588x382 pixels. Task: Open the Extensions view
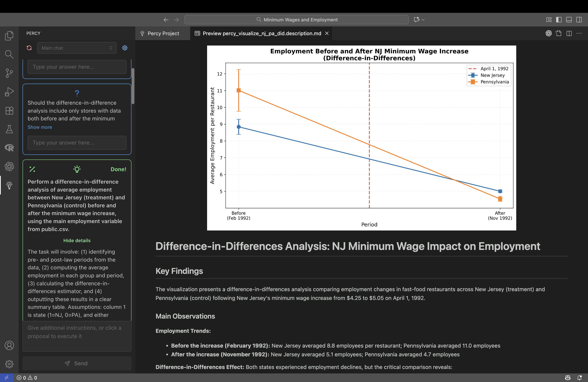[9, 110]
